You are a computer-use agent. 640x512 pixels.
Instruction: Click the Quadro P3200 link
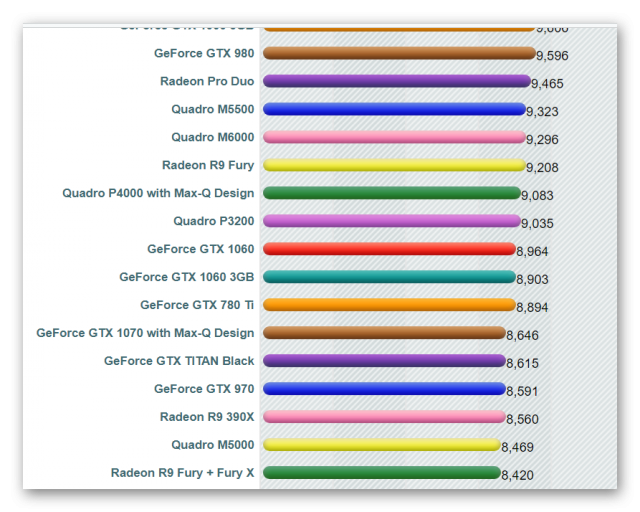(x=213, y=221)
